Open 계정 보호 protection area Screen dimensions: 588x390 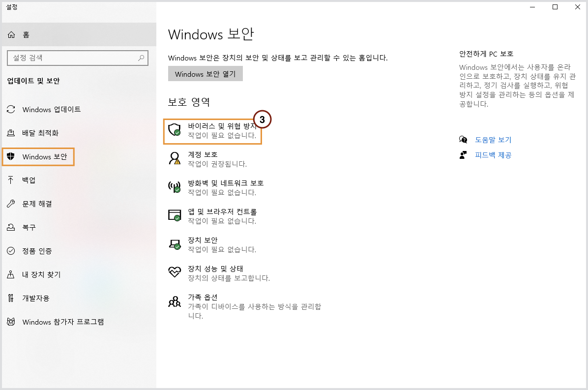pyautogui.click(x=208, y=159)
